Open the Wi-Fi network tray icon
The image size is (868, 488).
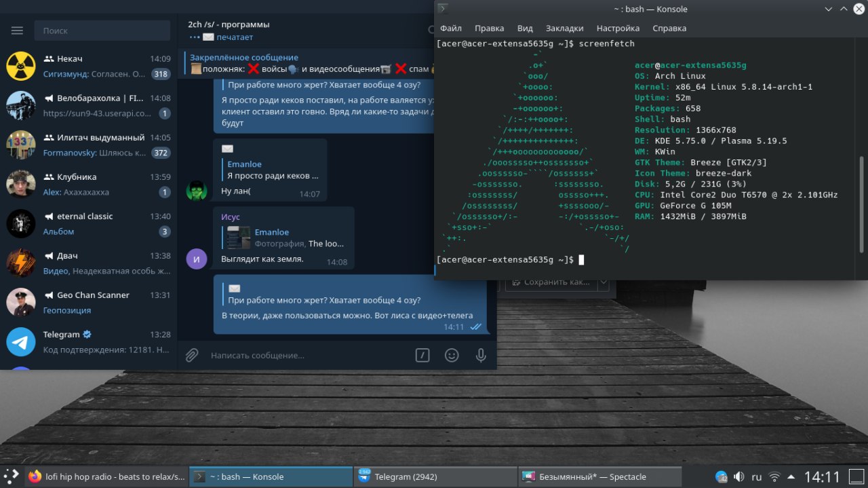[774, 476]
